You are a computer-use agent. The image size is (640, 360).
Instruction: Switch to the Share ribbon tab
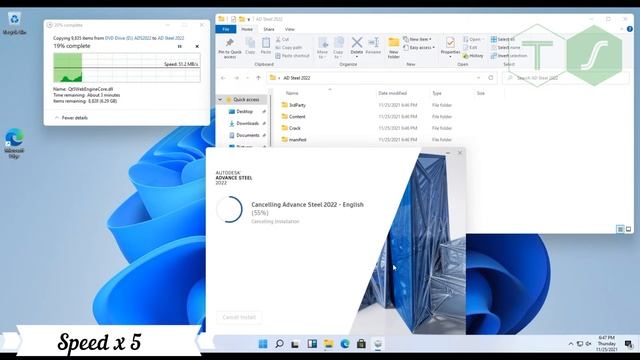pos(269,29)
